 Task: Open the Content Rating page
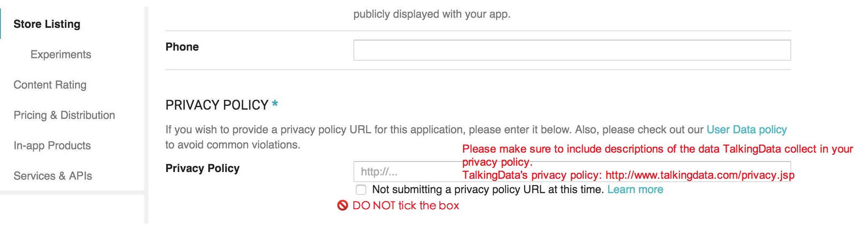click(x=50, y=85)
